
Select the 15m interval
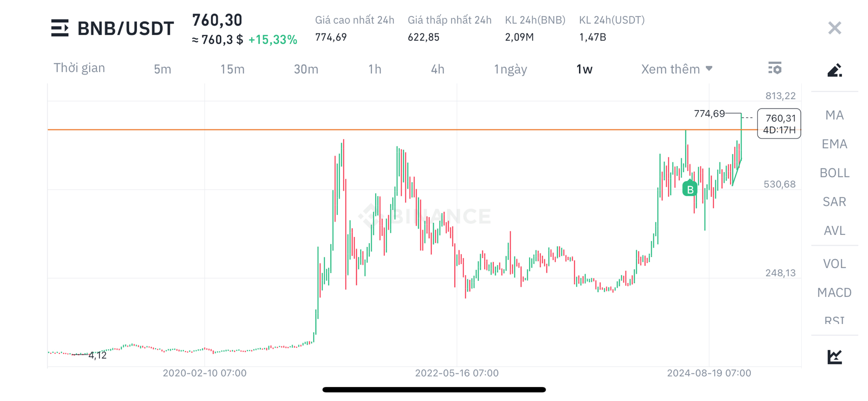(232, 69)
